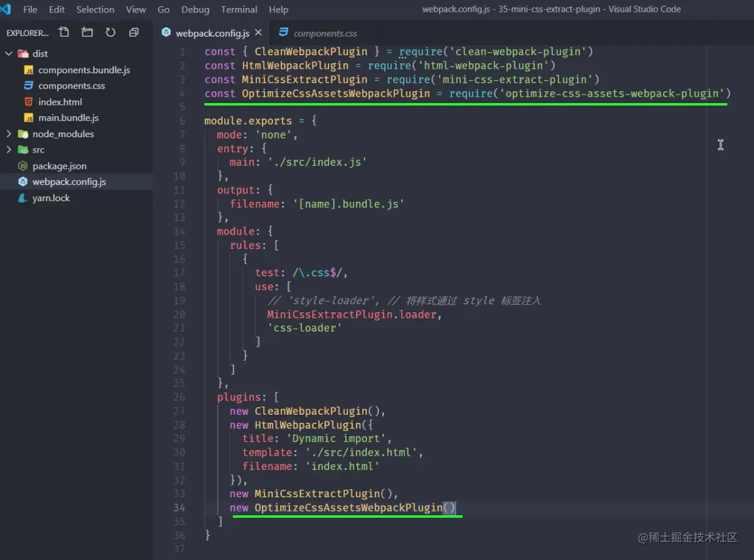Viewport: 754px width, 560px height.
Task: Click 'Dynamic import' title string
Action: (x=336, y=438)
